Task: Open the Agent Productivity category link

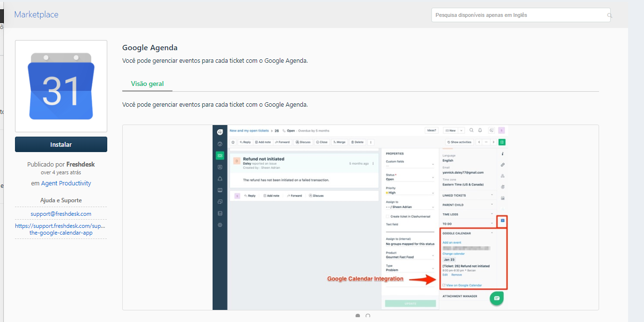Action: point(66,183)
